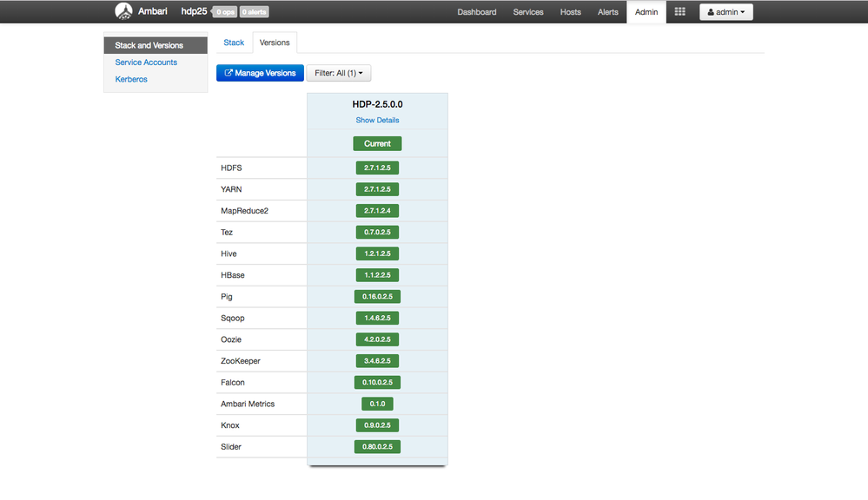The width and height of the screenshot is (868, 500).
Task: Click Slider version badge 0.80.0.2.5
Action: point(378,447)
